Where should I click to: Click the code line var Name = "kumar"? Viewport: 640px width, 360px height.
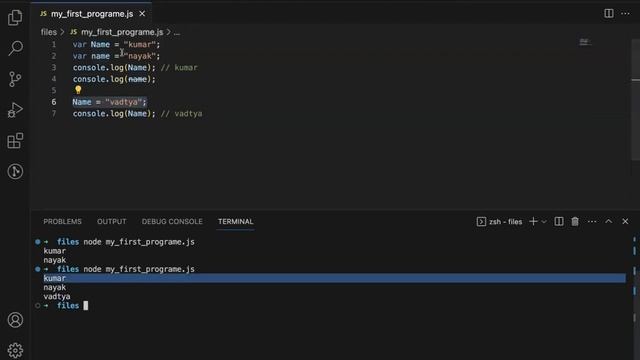(116, 44)
